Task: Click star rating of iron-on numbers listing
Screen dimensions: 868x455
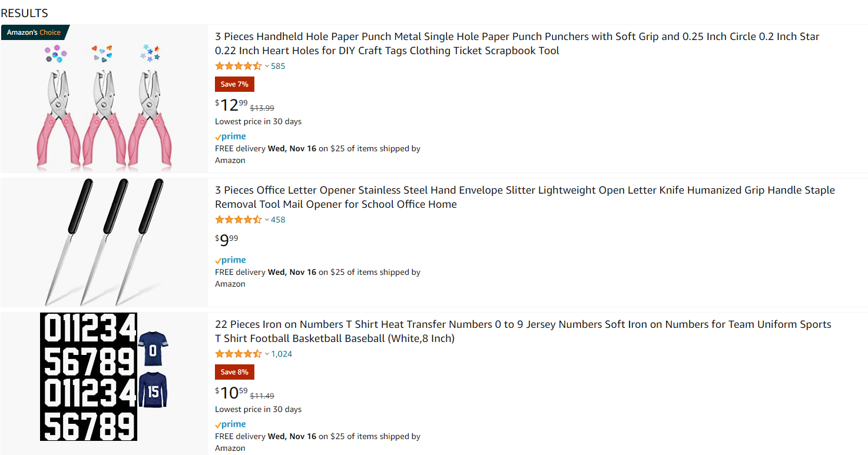Action: coord(238,354)
